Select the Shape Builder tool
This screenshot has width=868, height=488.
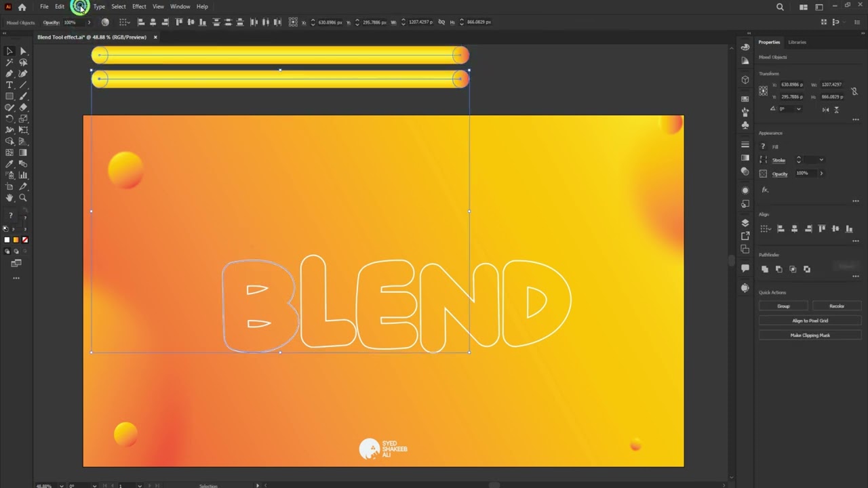coord(9,141)
